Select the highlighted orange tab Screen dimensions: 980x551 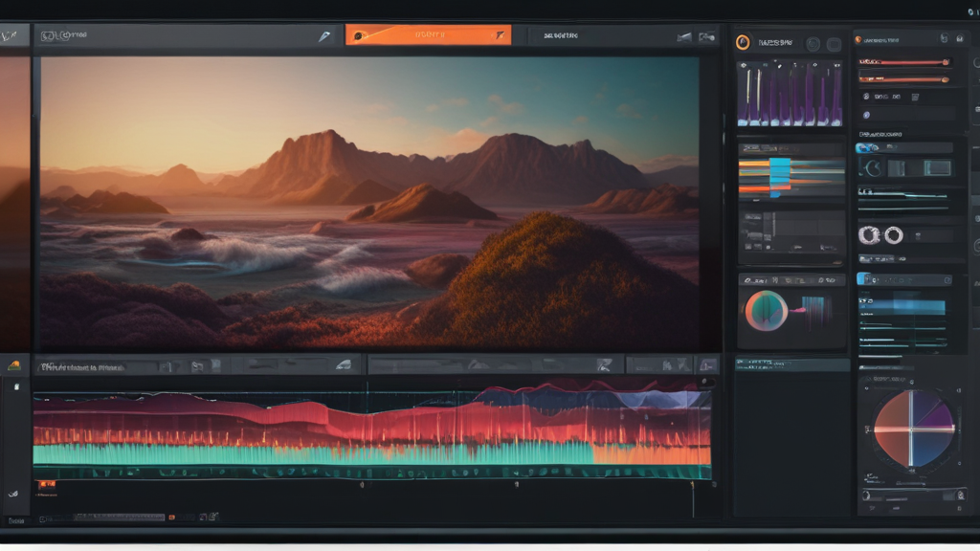pyautogui.click(x=428, y=35)
